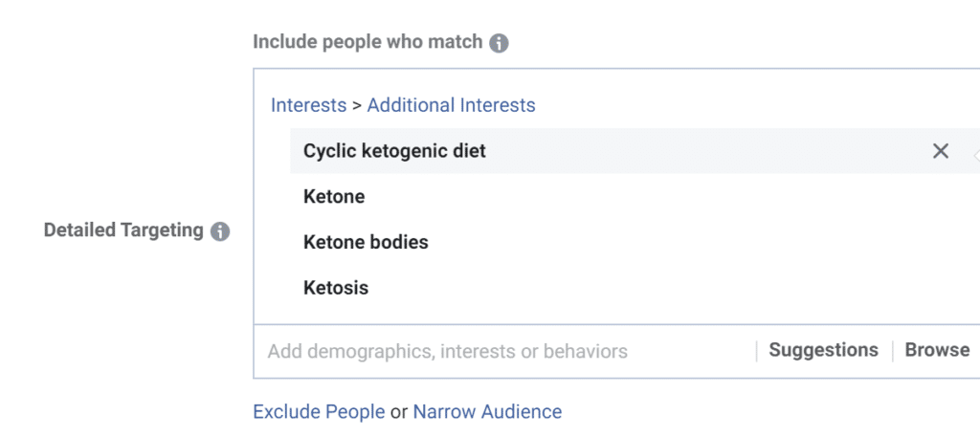The image size is (980, 437).
Task: Remove Cyclic ketogenic diet with the X
Action: (x=941, y=151)
